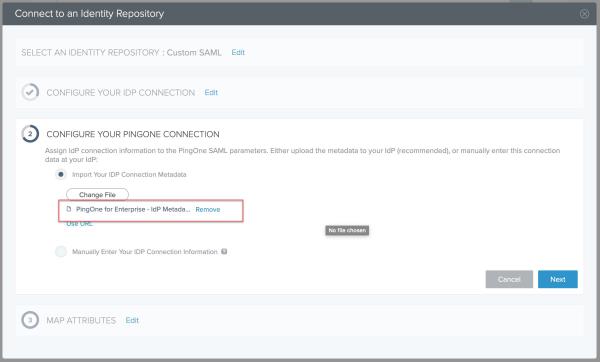This screenshot has width=600, height=362.
Task: Expand the Configure Your IDP Connection header
Action: click(121, 93)
